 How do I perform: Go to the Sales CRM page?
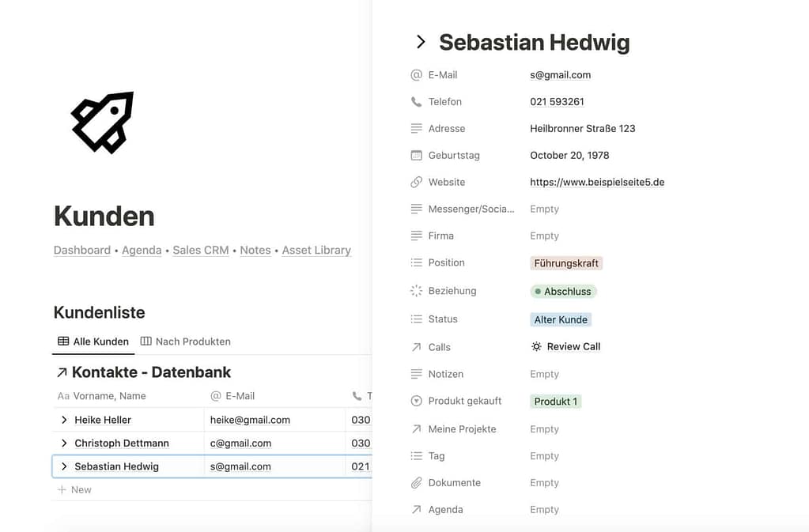(201, 251)
